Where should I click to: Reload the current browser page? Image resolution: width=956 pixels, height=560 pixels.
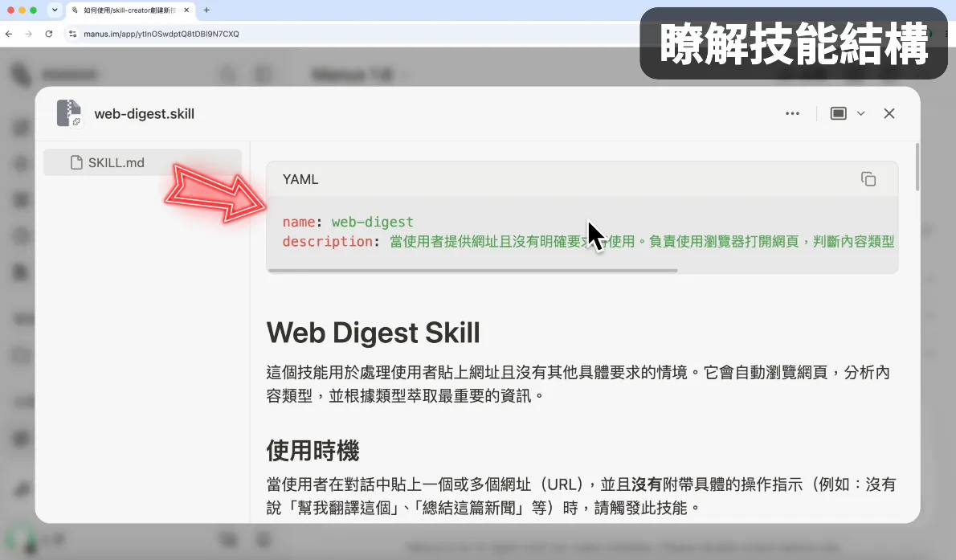click(x=49, y=35)
